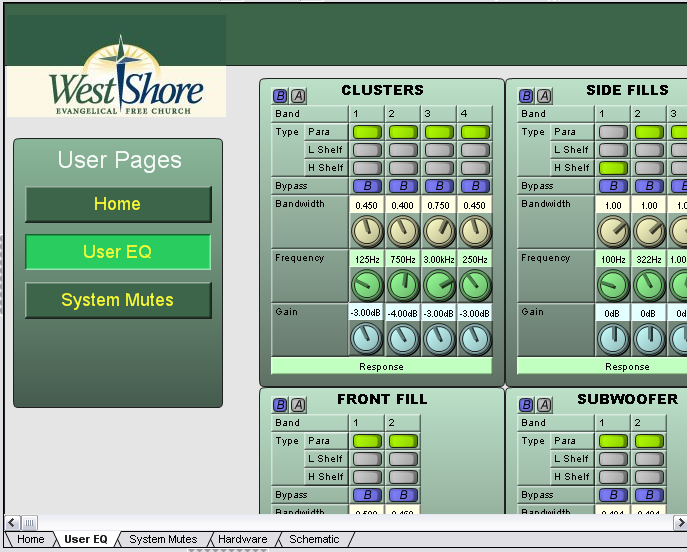
Task: Select H Shelf type for CLUSTERS band 2
Action: click(x=403, y=168)
